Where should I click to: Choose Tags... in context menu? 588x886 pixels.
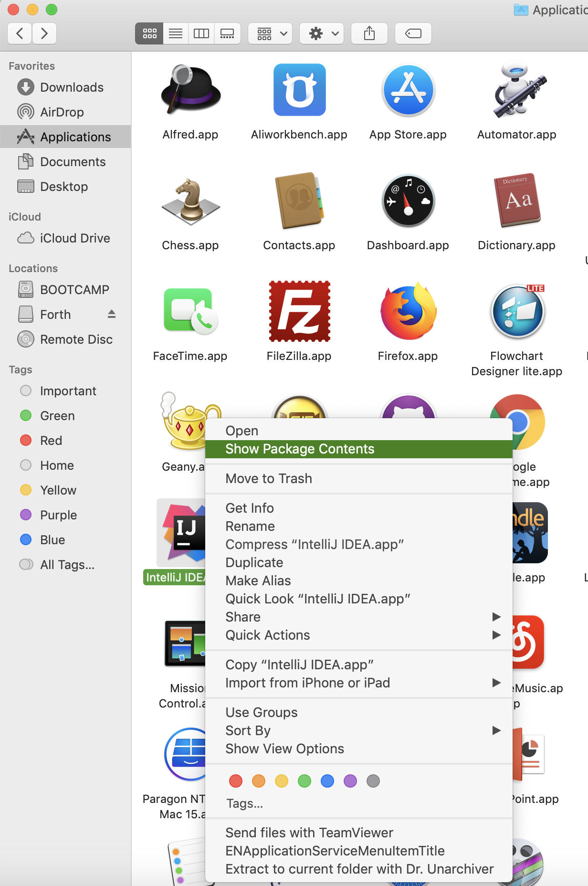[359, 803]
